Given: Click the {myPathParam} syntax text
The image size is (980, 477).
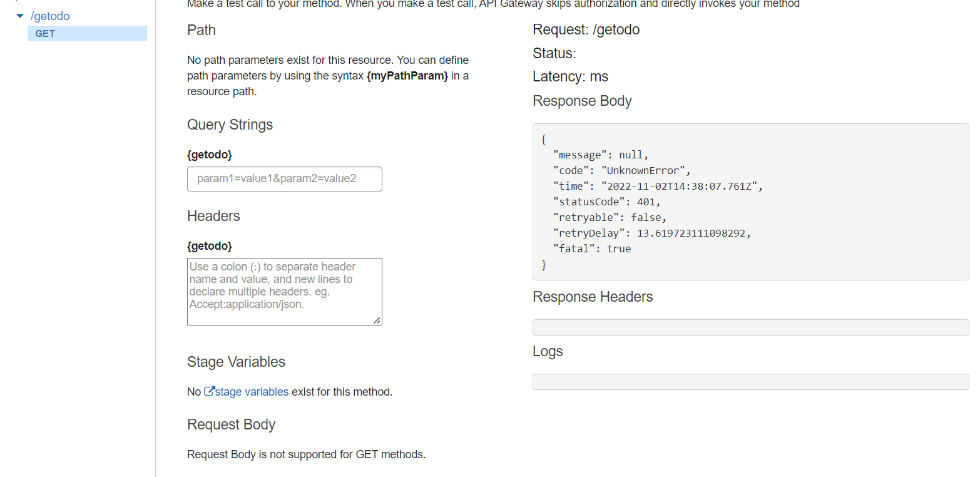Looking at the screenshot, I should (407, 76).
